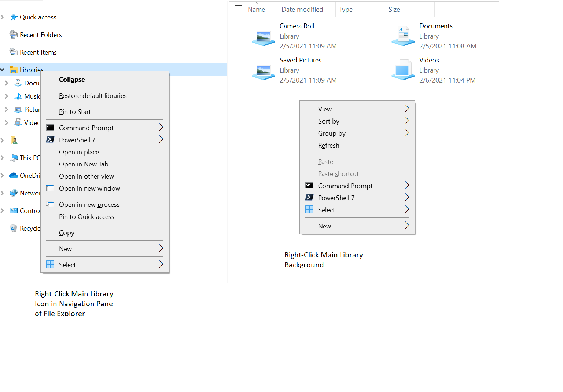
Task: Open the Sort by submenu arrow
Action: [407, 120]
